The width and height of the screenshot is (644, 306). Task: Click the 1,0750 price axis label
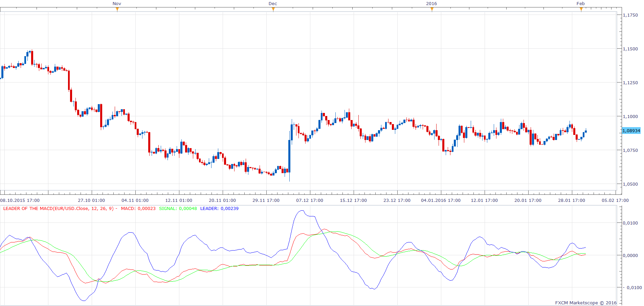pos(630,150)
